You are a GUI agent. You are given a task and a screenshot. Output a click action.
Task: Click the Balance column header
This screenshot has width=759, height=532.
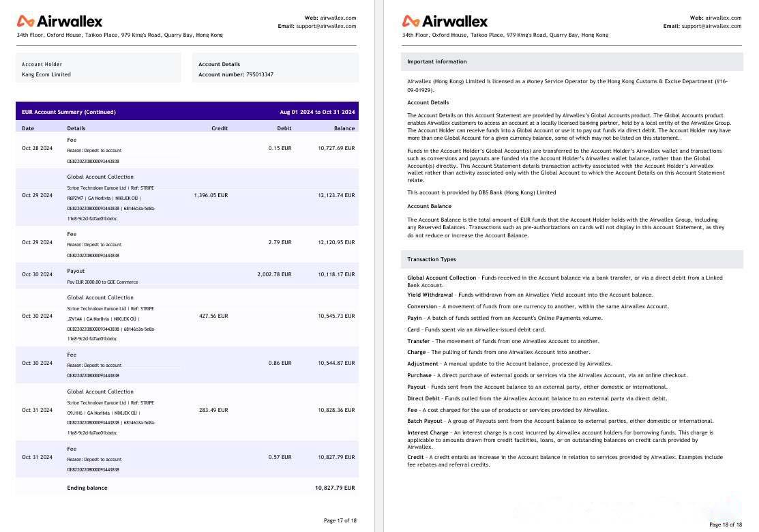point(344,128)
